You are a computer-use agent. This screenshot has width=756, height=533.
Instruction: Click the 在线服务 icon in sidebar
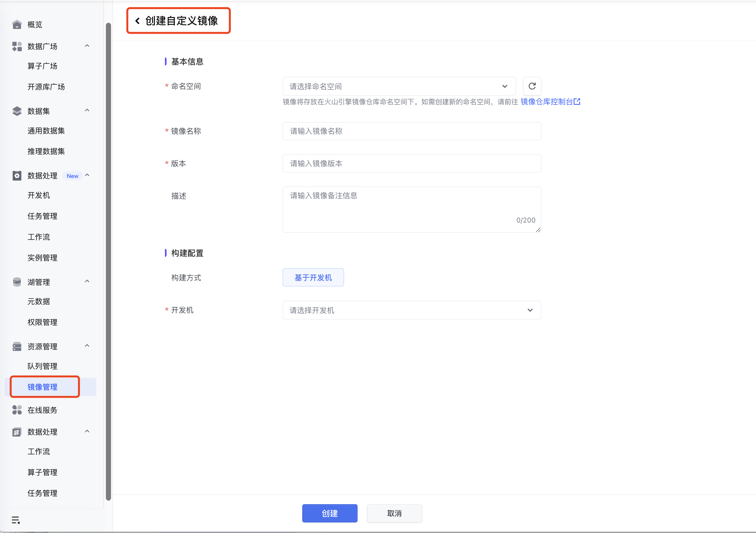(17, 410)
